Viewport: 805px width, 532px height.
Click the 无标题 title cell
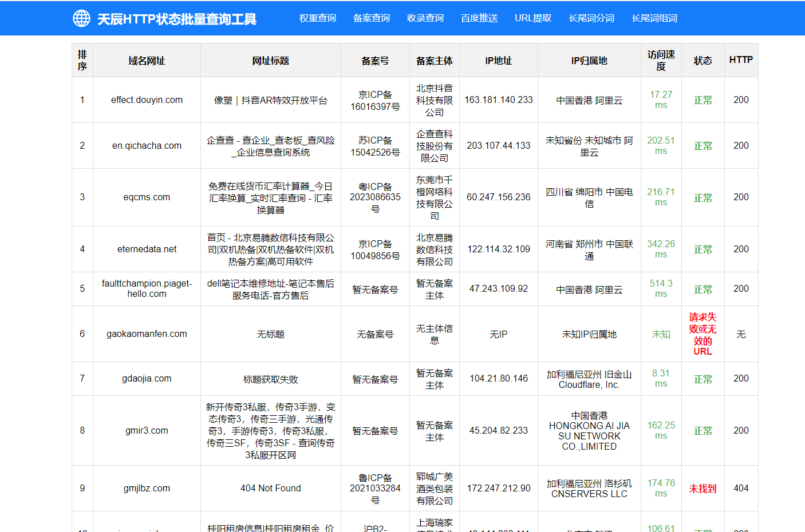click(x=271, y=334)
